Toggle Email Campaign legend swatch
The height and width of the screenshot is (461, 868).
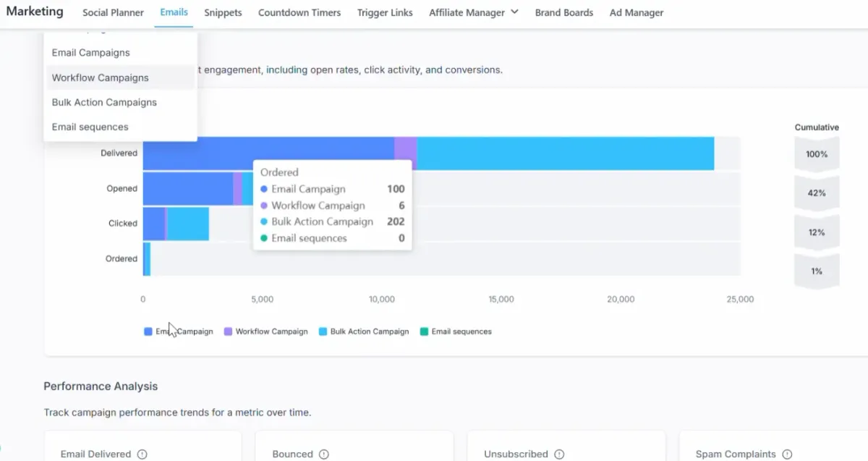(x=148, y=331)
